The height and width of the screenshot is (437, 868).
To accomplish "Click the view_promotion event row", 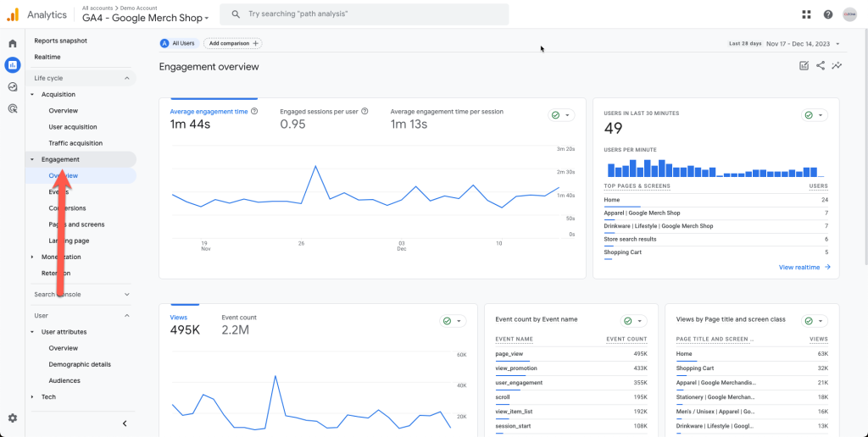I will click(x=571, y=368).
